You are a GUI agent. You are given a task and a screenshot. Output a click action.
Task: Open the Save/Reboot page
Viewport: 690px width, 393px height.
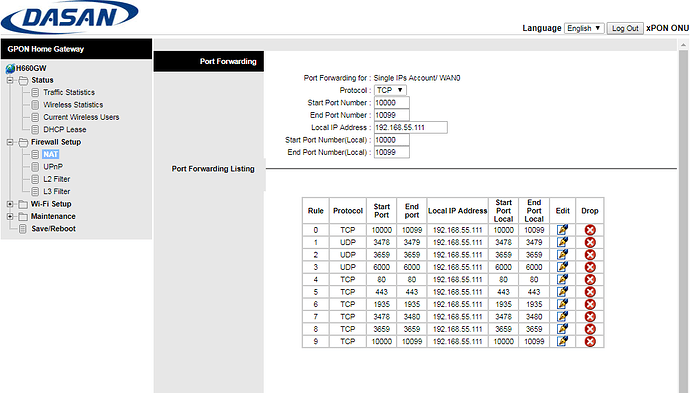pyautogui.click(x=53, y=229)
